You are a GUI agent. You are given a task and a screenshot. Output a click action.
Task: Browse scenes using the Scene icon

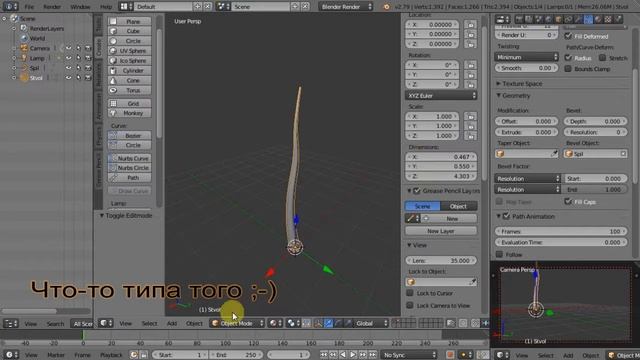222,7
